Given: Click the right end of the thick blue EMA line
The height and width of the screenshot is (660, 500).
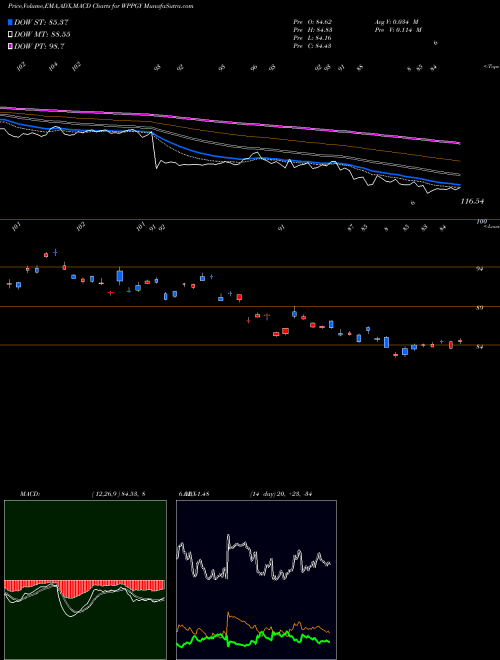Looking at the screenshot, I should (459, 185).
